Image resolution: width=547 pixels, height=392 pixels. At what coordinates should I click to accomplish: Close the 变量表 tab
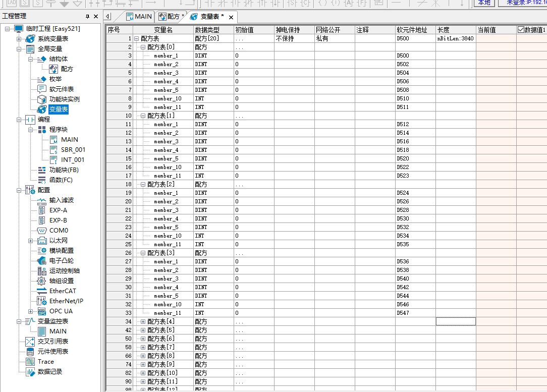pyautogui.click(x=231, y=17)
